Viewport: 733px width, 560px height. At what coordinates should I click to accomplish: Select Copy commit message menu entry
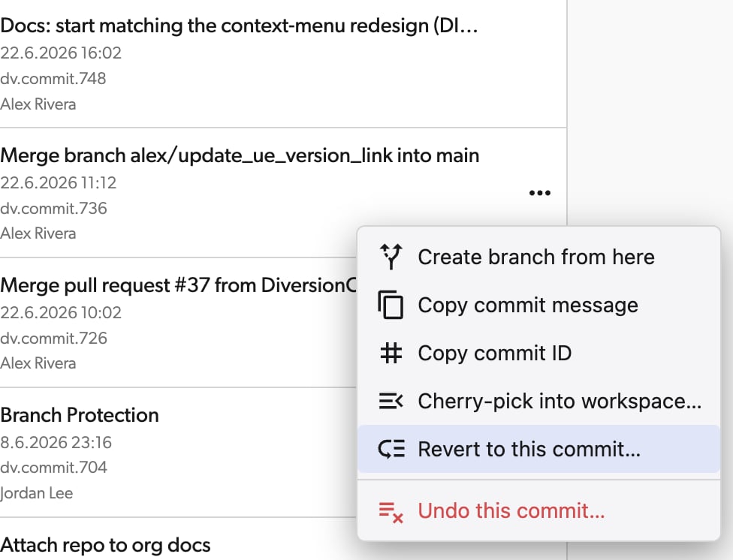(x=538, y=305)
